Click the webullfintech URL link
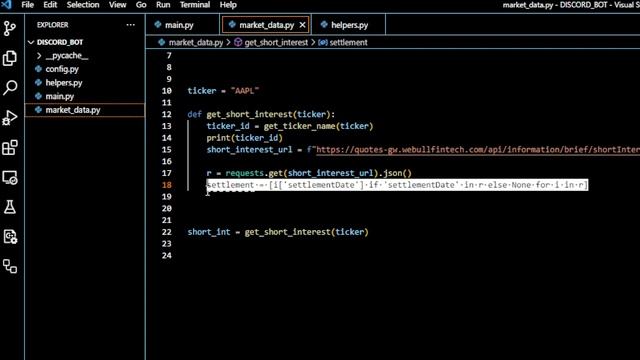Screen dimensions: 640x360 pos(478,150)
